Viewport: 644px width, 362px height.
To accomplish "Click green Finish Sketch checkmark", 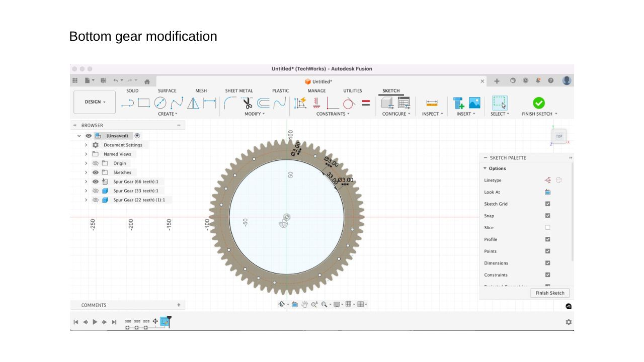I will 539,103.
